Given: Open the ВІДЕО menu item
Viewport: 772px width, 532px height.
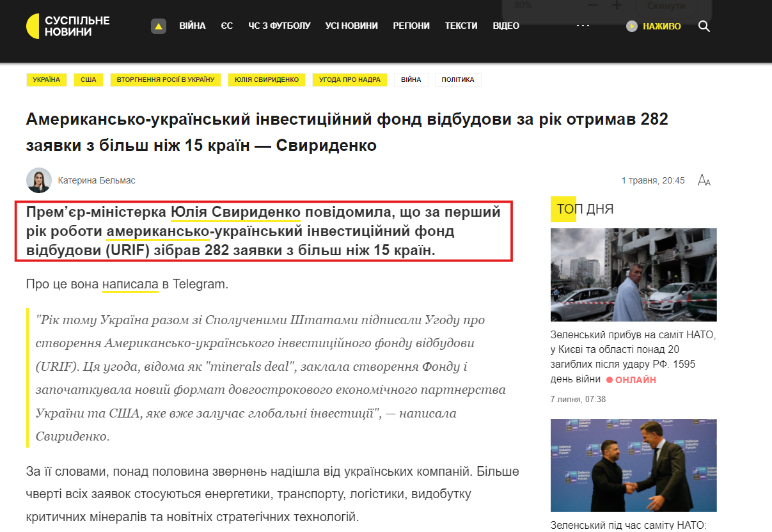Looking at the screenshot, I should [506, 26].
